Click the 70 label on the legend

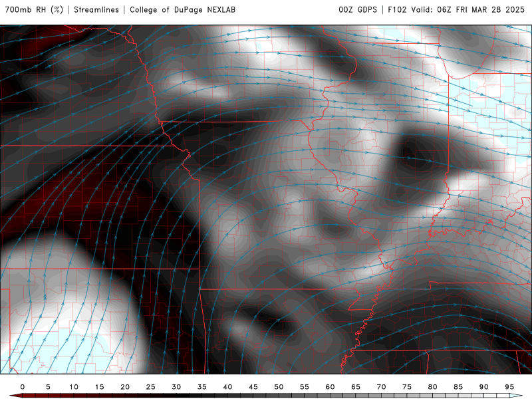(381, 387)
